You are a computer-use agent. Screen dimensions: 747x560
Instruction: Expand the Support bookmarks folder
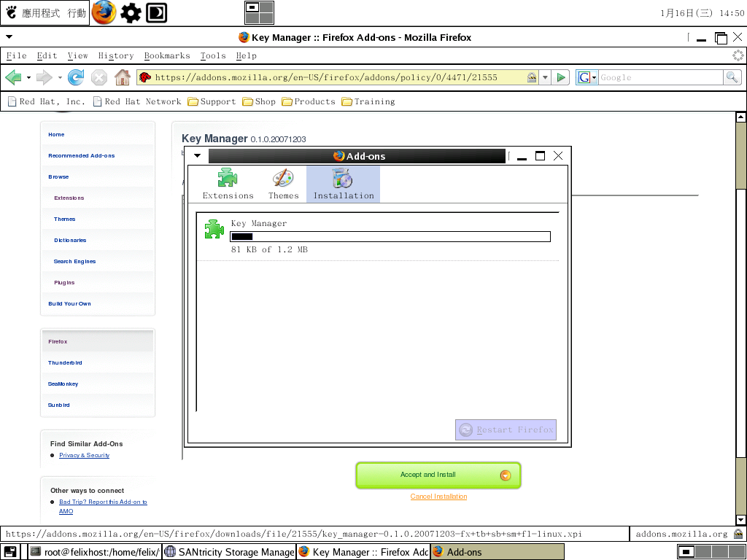212,101
